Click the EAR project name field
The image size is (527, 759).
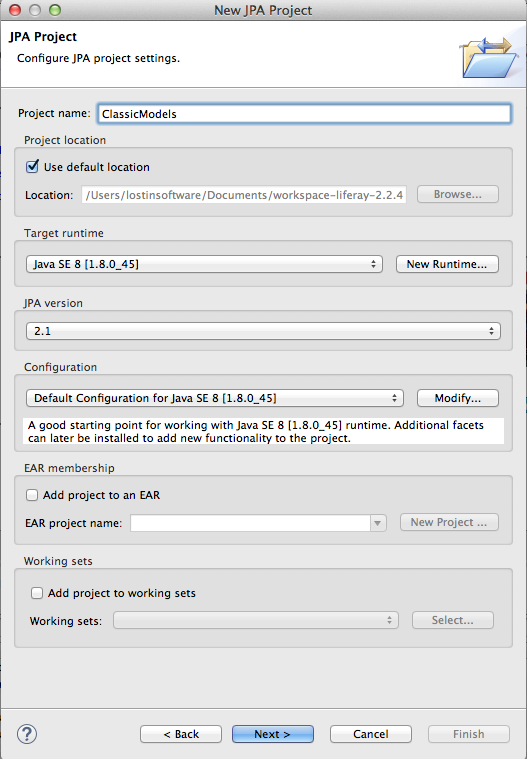(x=251, y=523)
